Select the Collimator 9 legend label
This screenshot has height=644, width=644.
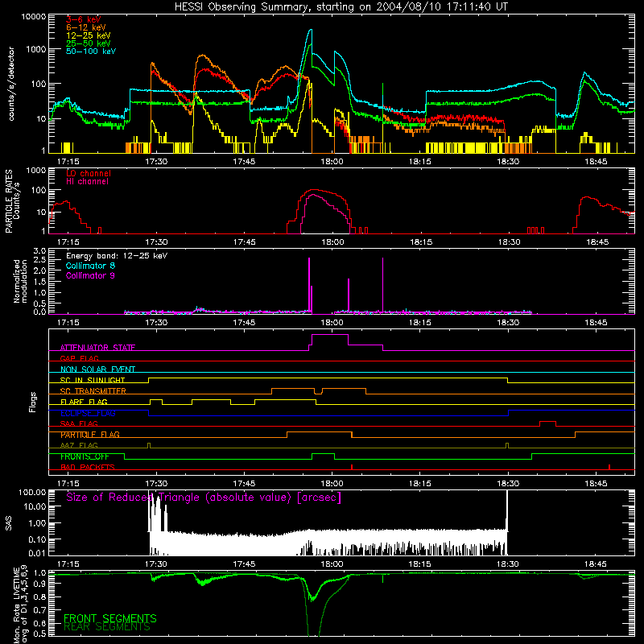click(90, 275)
